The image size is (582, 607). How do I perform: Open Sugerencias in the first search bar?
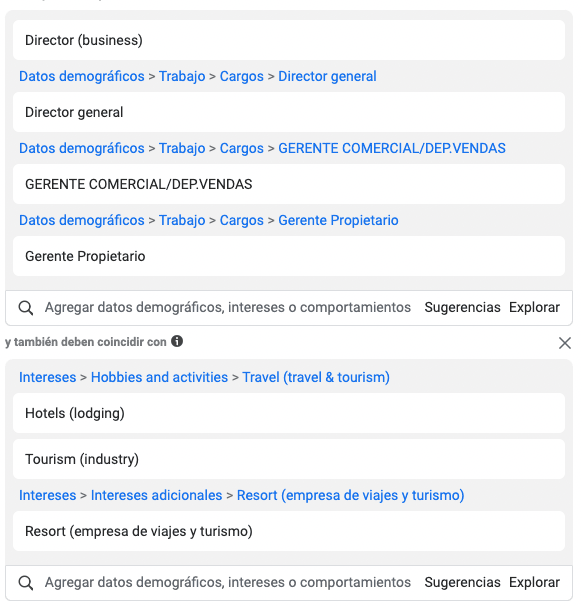click(x=462, y=307)
